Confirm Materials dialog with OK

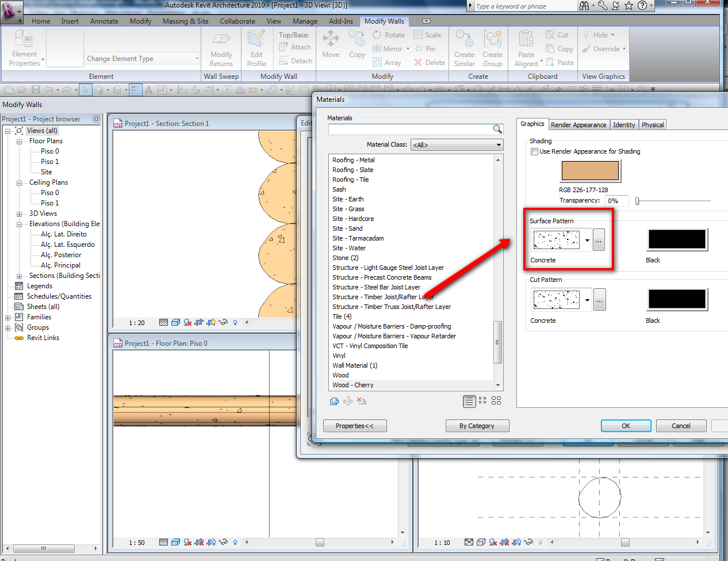coord(626,426)
